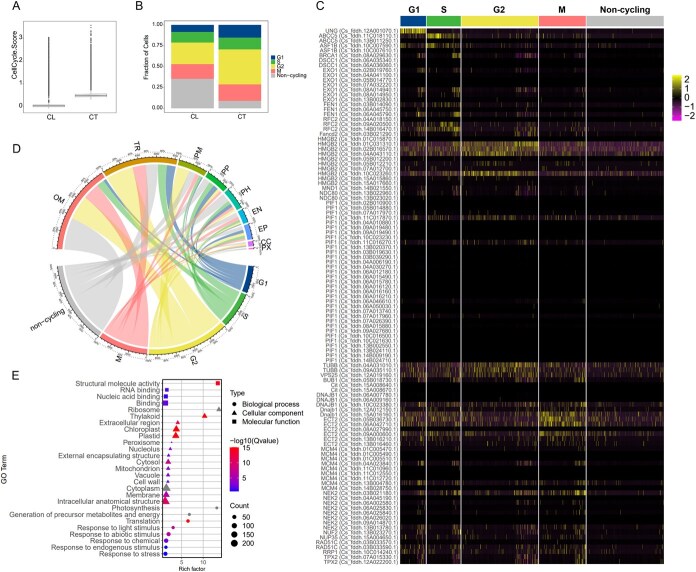Click the G2 column title above the heatmap

[499, 9]
